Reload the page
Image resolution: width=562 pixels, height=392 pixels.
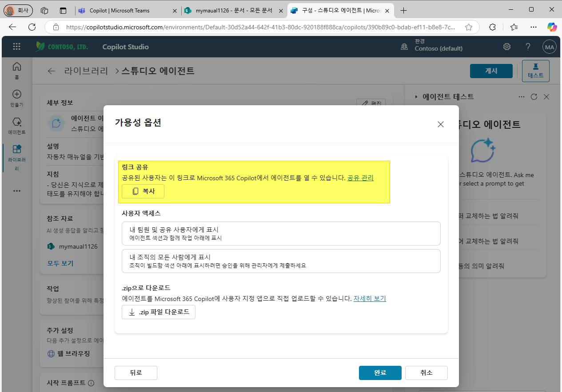(32, 27)
